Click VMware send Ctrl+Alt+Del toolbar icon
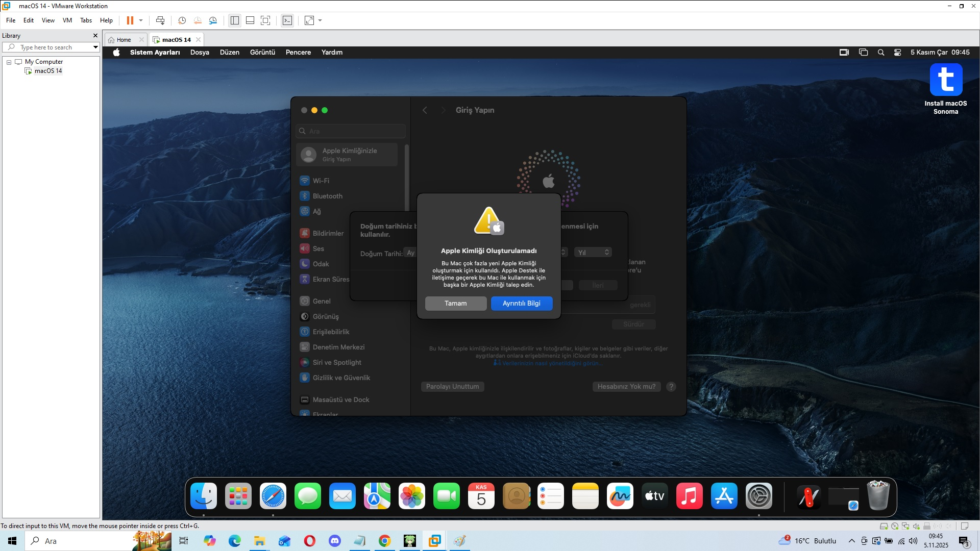 [160, 20]
